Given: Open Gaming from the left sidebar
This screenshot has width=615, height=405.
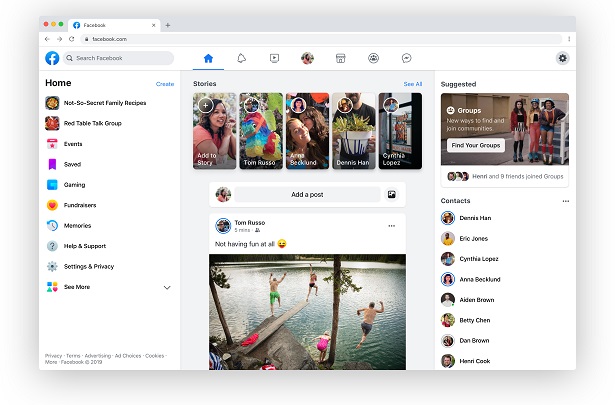Looking at the screenshot, I should tap(74, 185).
